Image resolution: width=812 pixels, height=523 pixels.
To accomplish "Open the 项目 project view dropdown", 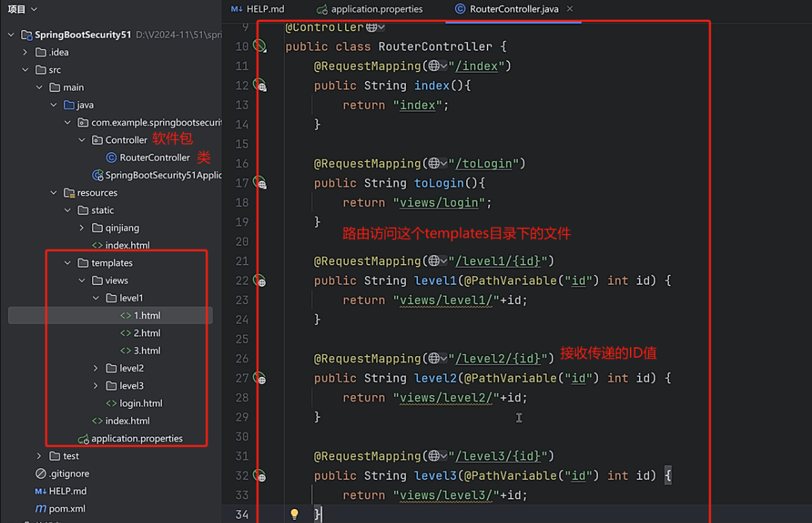I will click(22, 9).
